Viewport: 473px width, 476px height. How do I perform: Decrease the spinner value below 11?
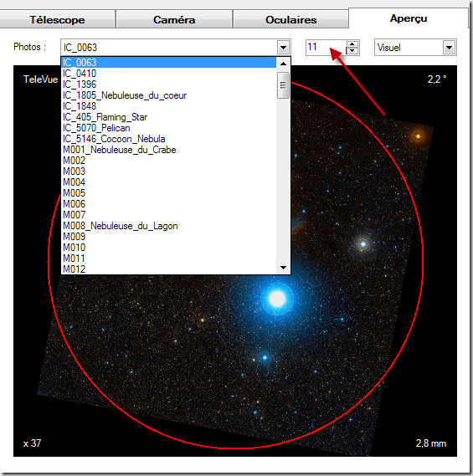pos(352,51)
